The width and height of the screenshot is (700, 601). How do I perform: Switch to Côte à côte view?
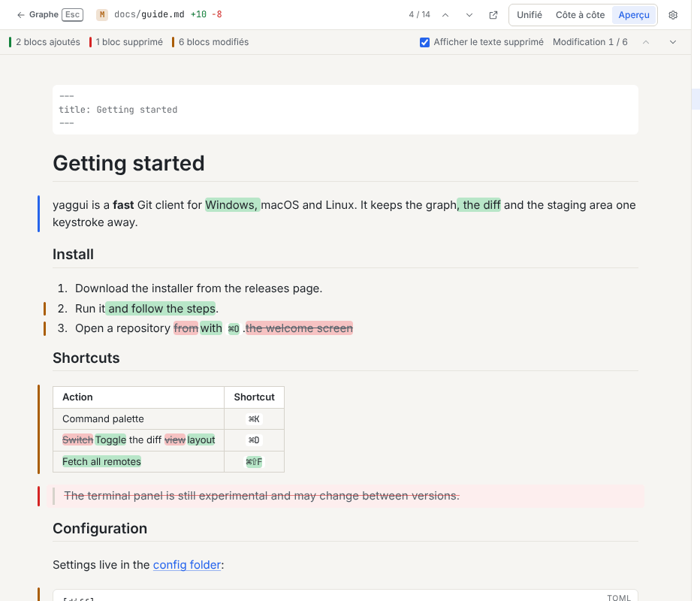point(580,15)
